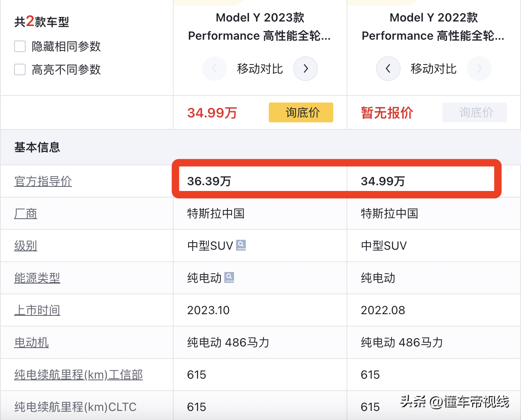Open the 级别 parameter link
Image resolution: width=521 pixels, height=420 pixels.
tap(26, 246)
